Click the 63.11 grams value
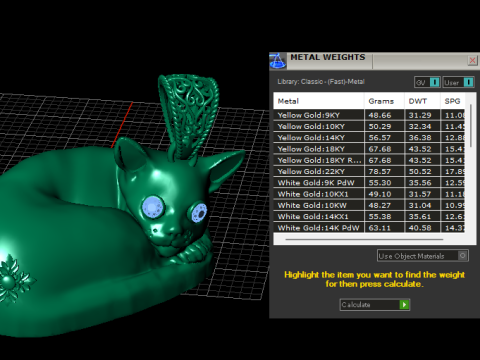 pyautogui.click(x=380, y=228)
